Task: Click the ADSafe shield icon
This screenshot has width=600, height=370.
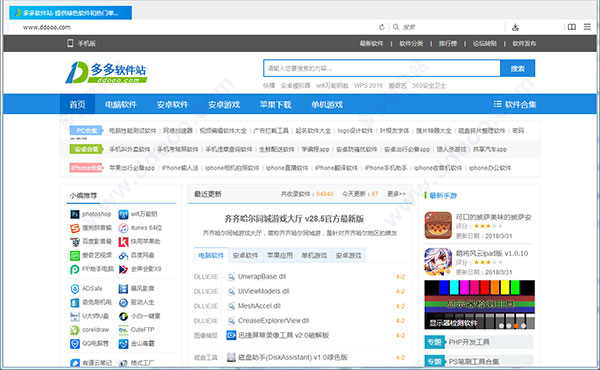Action: pyautogui.click(x=75, y=289)
